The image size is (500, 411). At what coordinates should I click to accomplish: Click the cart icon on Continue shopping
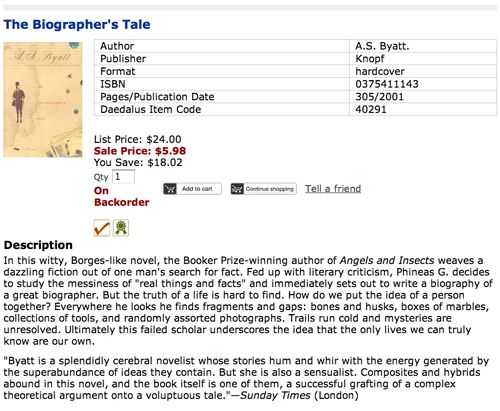click(x=237, y=189)
